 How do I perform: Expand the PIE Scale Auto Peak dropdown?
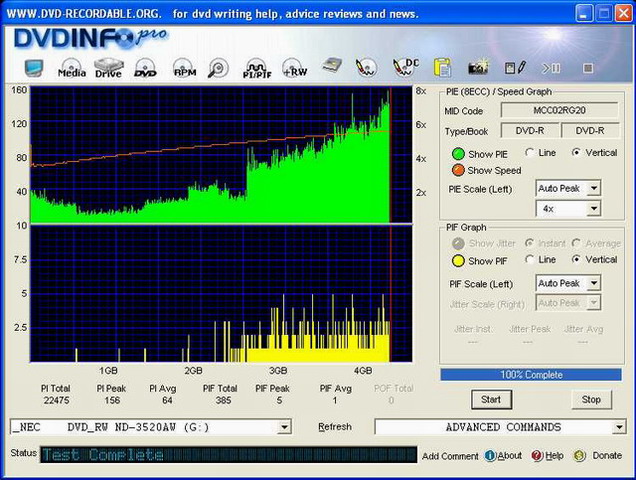tap(594, 188)
